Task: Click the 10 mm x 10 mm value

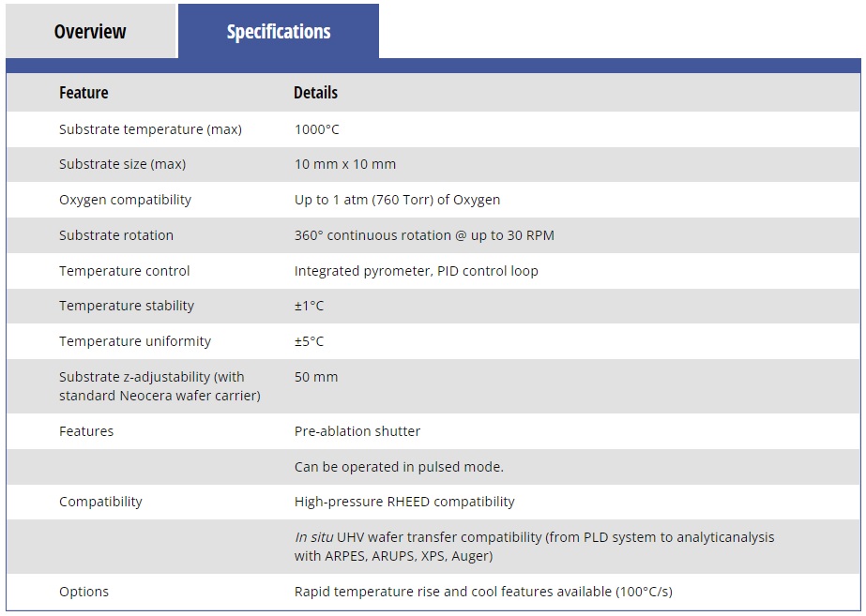Action: click(x=344, y=164)
